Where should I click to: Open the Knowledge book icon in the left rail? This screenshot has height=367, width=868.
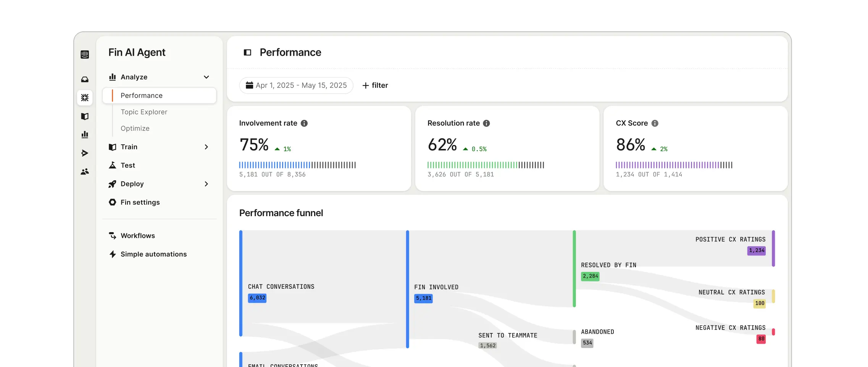[x=85, y=116]
